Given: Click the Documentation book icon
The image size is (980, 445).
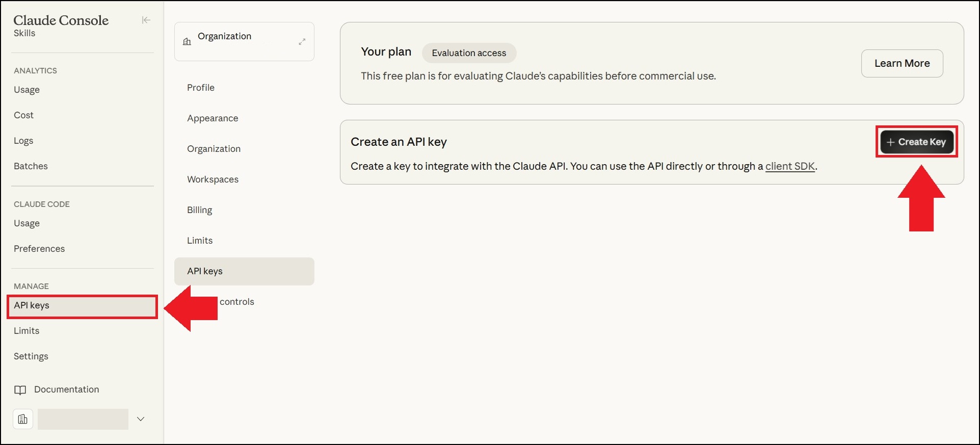Looking at the screenshot, I should point(20,390).
